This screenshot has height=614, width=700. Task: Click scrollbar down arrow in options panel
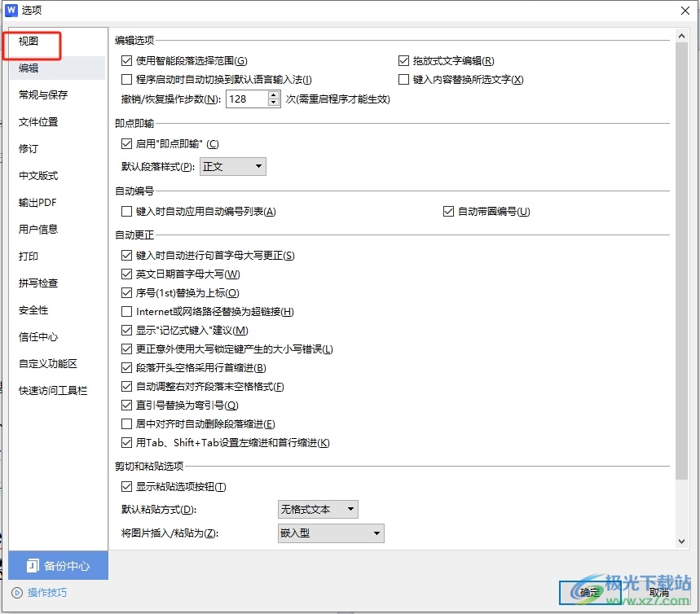tap(681, 542)
